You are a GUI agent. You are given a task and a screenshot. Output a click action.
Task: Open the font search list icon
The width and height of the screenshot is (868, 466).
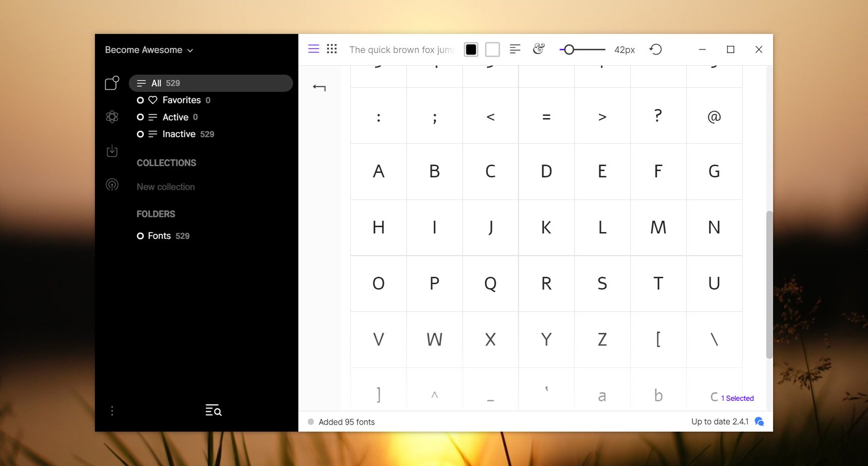213,410
